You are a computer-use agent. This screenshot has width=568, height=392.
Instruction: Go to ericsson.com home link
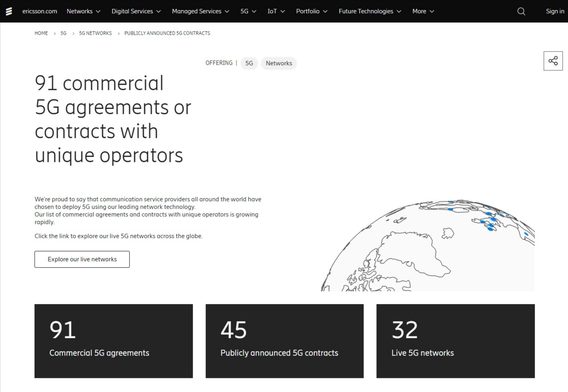coord(40,11)
